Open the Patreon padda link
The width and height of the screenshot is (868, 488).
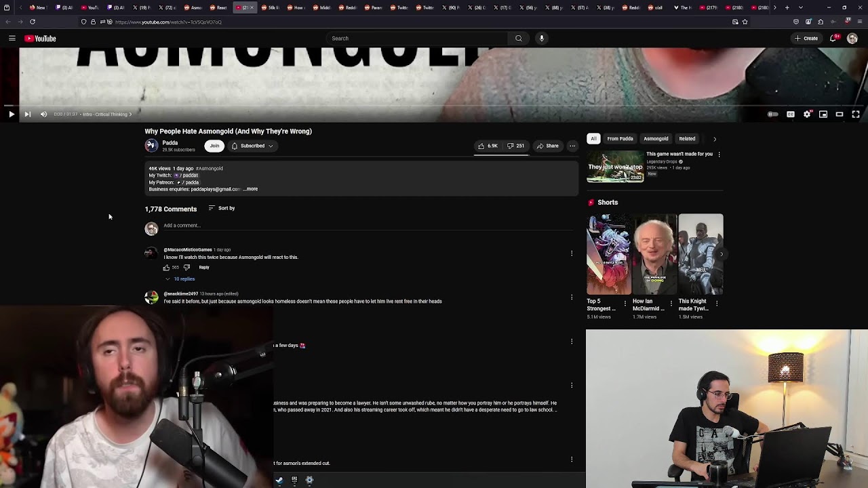189,182
